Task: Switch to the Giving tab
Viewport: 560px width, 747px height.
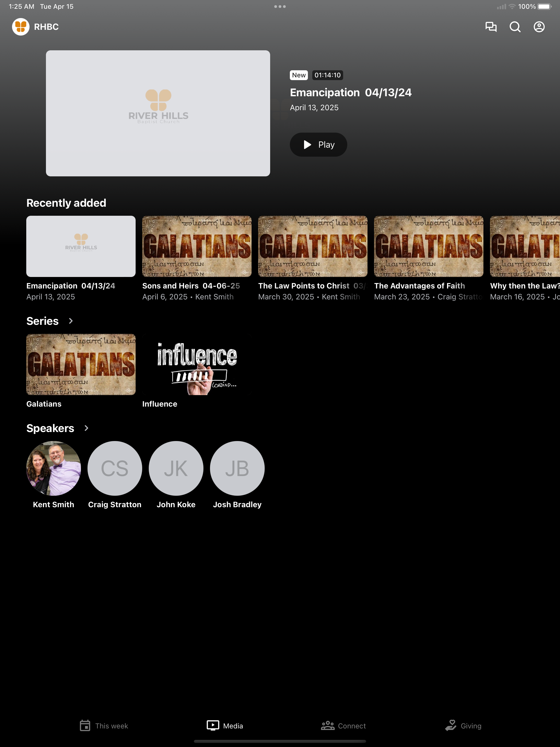Action: 463,726
